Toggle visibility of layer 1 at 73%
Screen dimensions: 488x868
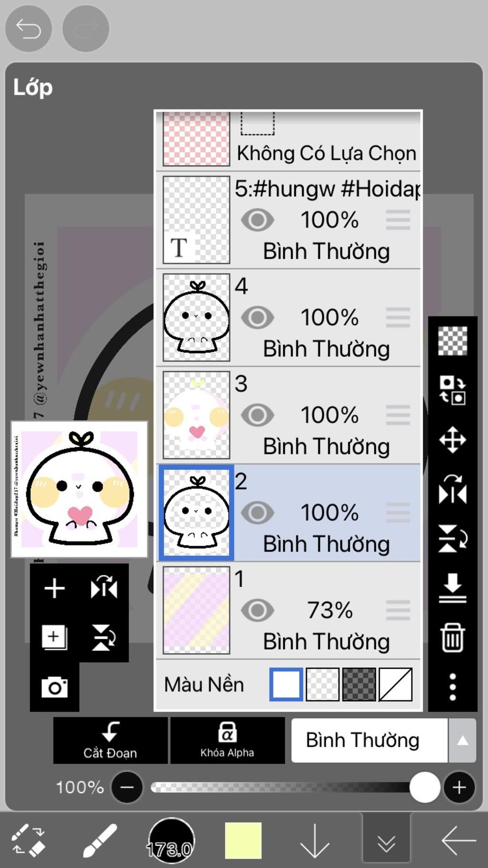[257, 610]
